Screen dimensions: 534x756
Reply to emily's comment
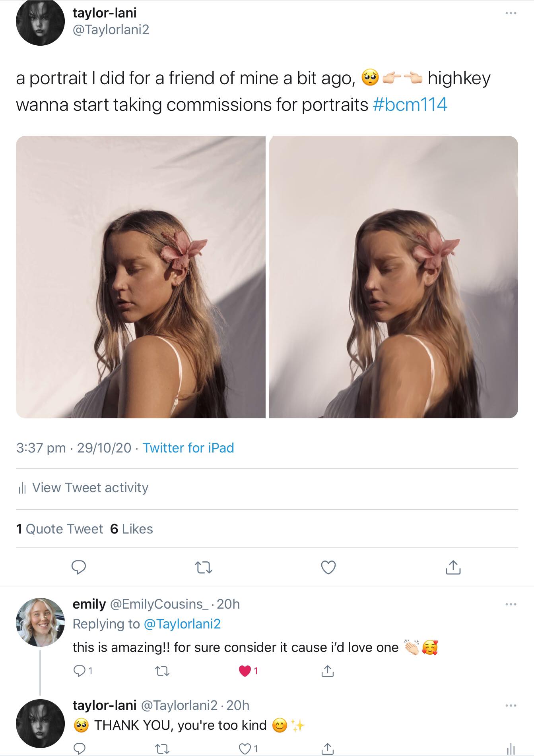pyautogui.click(x=80, y=671)
